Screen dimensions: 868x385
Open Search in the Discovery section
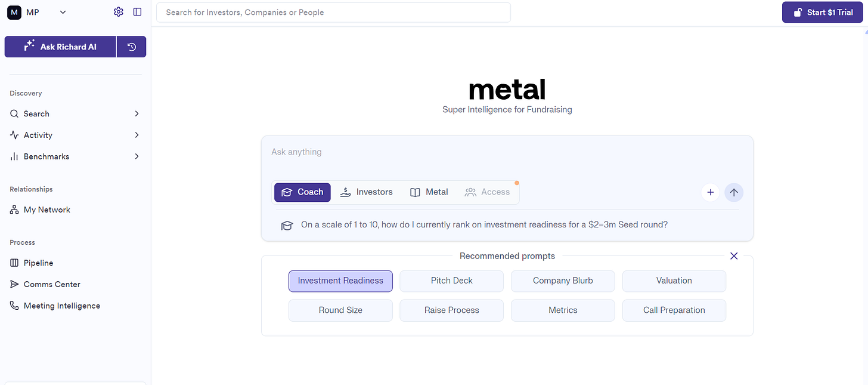coord(36,113)
